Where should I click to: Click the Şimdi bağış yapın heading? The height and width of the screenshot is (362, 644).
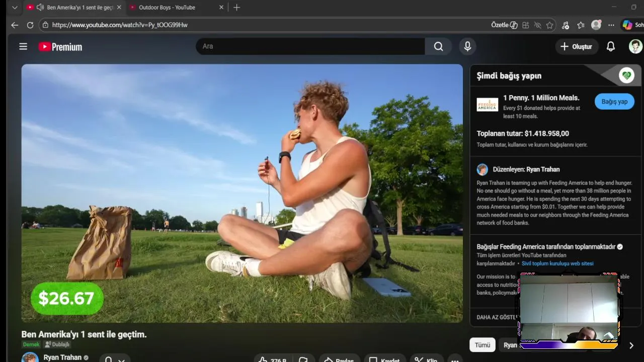(509, 75)
